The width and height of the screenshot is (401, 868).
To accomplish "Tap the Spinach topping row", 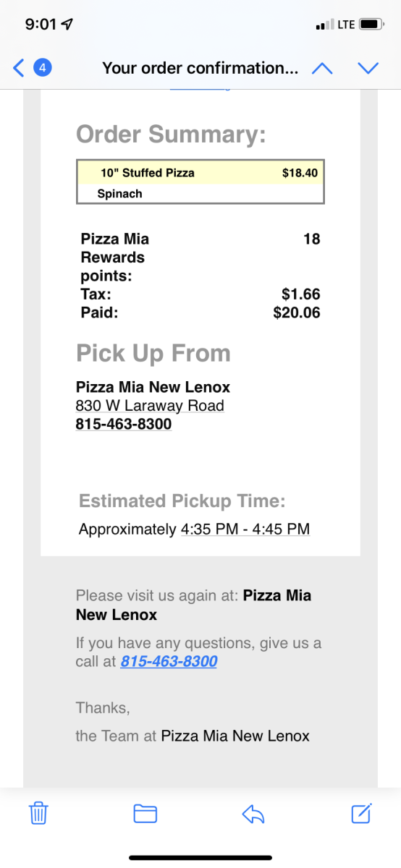I will (200, 193).
